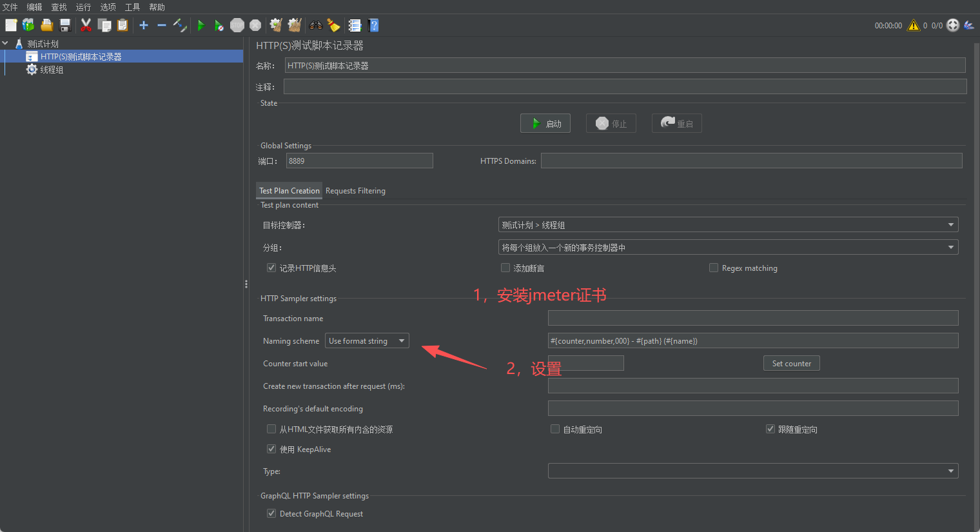
Task: Select the 线程组 gear node in the tree
Action: pos(45,70)
